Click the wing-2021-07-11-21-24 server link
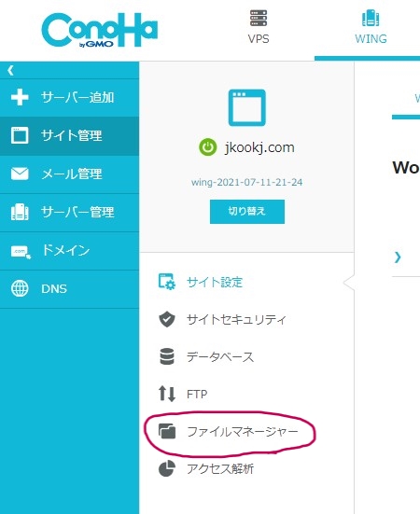Viewport: 420px width, 514px height. click(247, 182)
